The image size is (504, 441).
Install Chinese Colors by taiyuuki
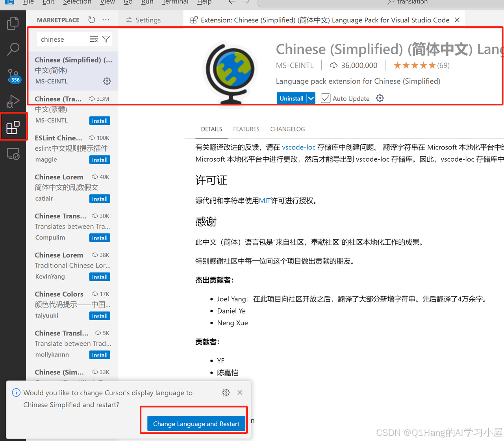100,316
